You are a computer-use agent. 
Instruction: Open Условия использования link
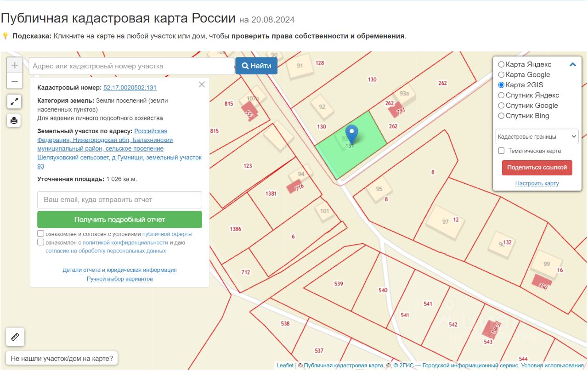coord(552,366)
